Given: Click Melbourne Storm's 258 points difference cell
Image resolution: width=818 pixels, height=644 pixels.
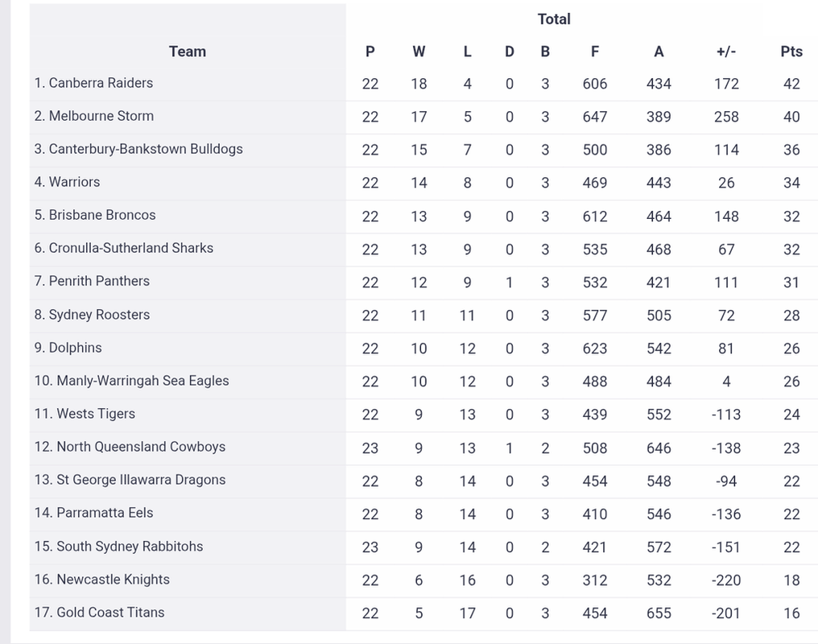Looking at the screenshot, I should [725, 117].
